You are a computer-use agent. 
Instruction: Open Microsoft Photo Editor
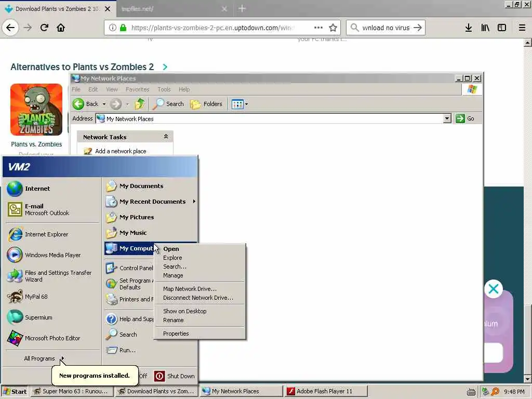tap(52, 338)
